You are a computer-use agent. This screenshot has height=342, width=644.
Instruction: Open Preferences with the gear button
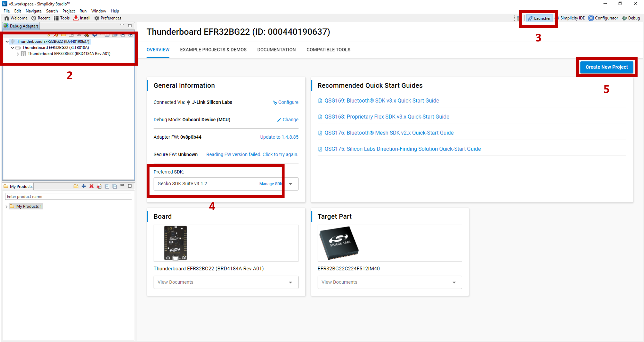[x=108, y=18]
